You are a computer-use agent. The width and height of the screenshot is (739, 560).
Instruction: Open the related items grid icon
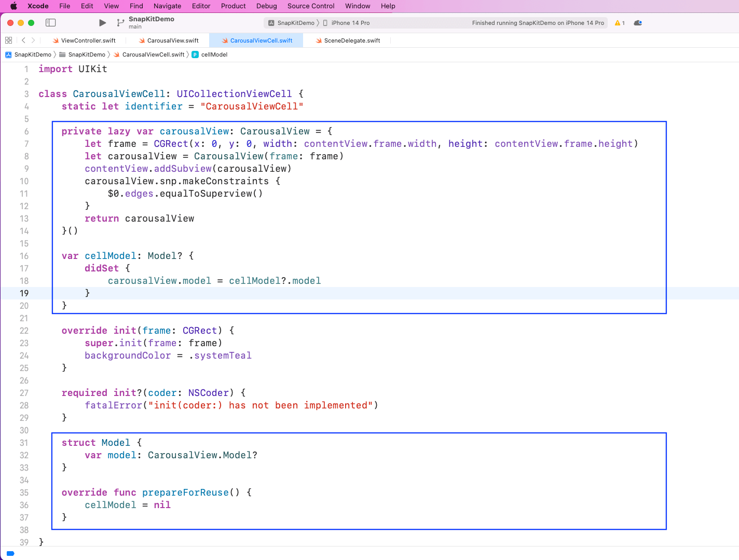tap(8, 40)
